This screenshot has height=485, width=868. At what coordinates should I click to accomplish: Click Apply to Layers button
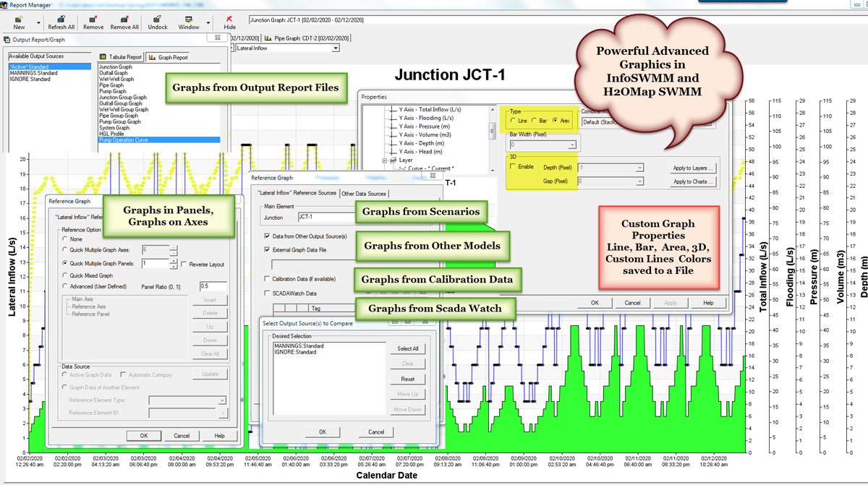(693, 168)
